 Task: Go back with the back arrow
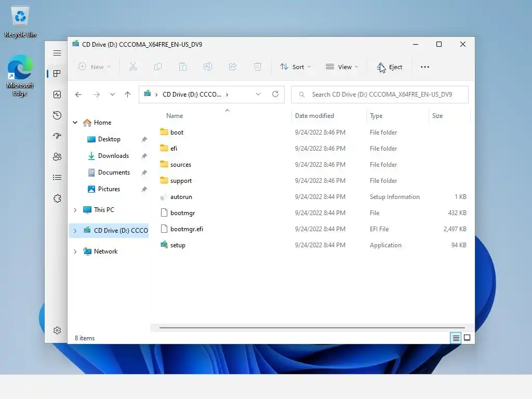pos(78,95)
